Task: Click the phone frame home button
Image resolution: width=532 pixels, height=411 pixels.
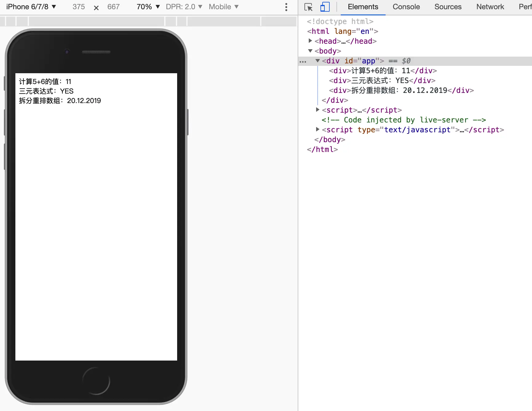Action: coord(96,381)
